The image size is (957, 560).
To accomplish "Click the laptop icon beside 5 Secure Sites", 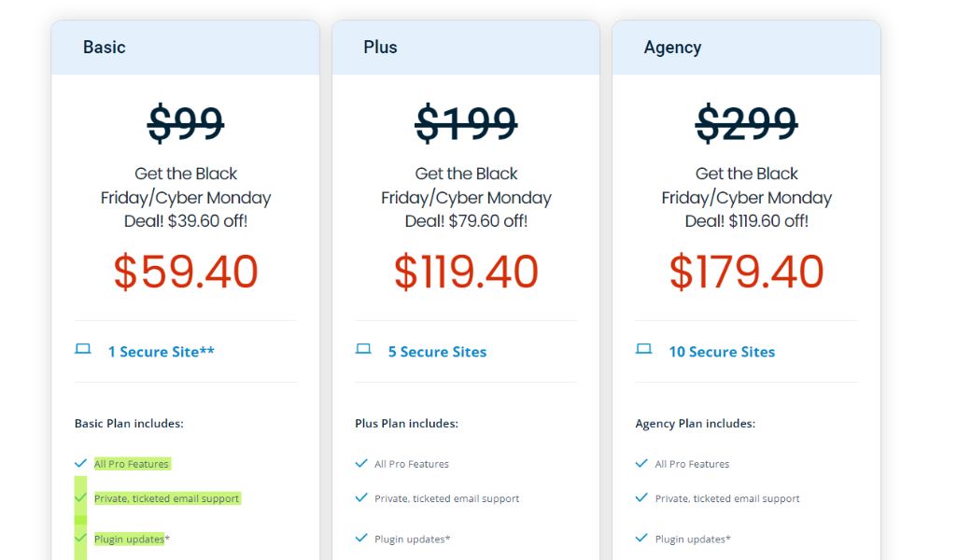I will pyautogui.click(x=363, y=349).
